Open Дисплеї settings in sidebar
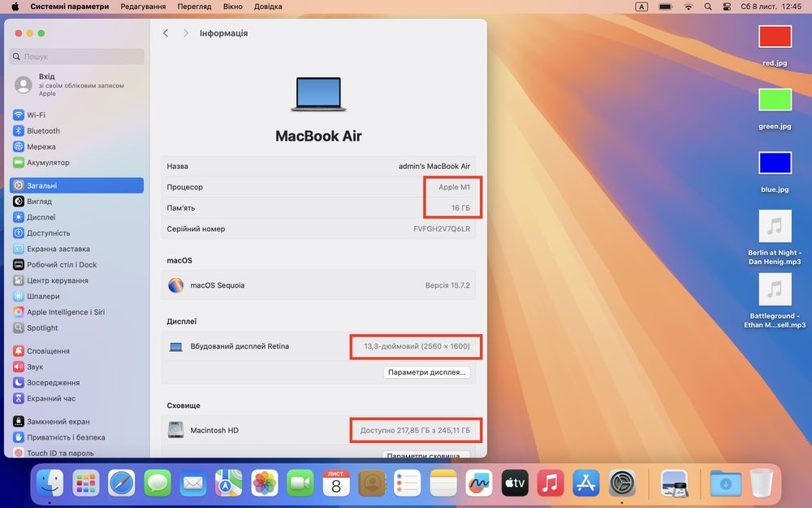Viewport: 812px width, 508px height. pos(76,217)
